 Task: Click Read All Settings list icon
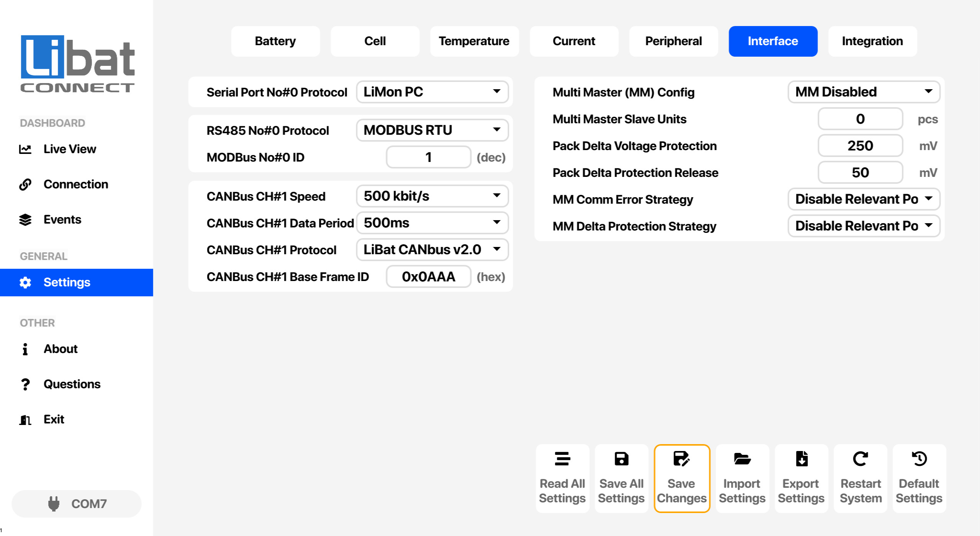click(562, 459)
